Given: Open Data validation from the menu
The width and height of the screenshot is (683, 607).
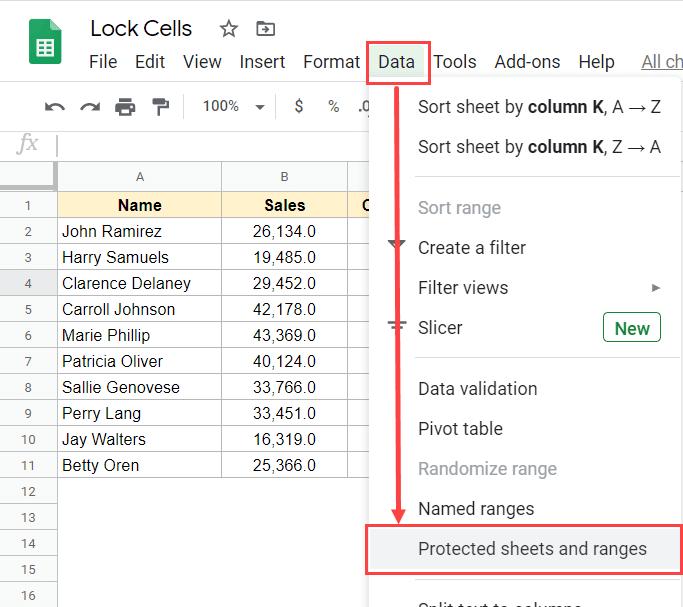Looking at the screenshot, I should click(525, 389).
